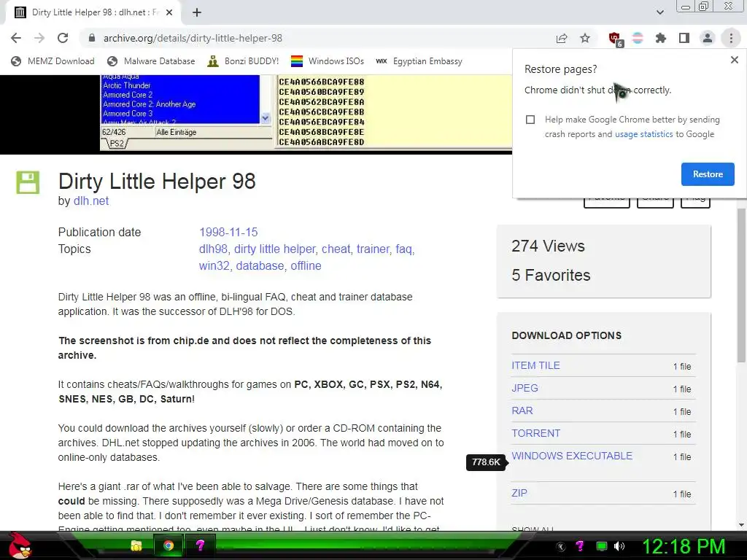Click the green monitor tray icon
Viewport: 747px width, 560px height.
coord(602,546)
